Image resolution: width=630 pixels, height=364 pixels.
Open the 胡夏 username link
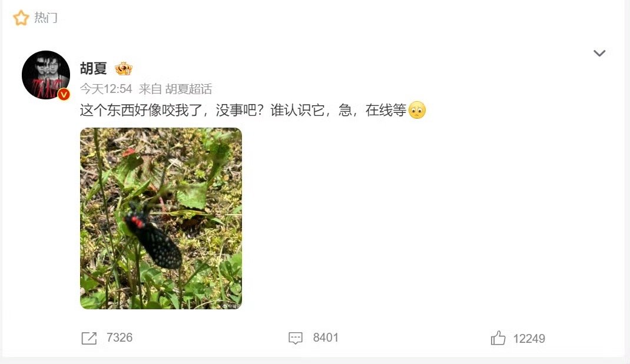[x=93, y=68]
